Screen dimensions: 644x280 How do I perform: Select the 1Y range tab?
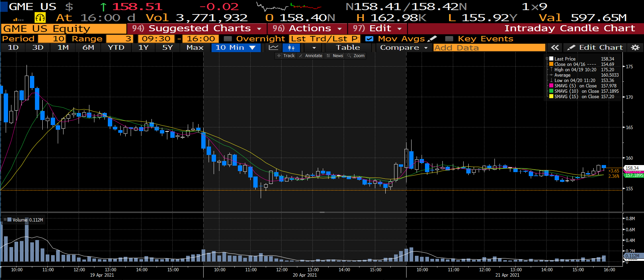pyautogui.click(x=143, y=48)
